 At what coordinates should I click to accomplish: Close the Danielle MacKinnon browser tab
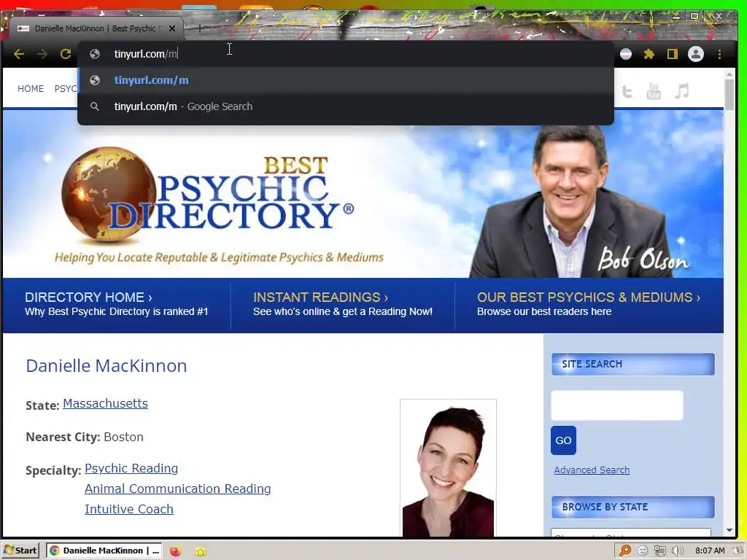tap(172, 28)
